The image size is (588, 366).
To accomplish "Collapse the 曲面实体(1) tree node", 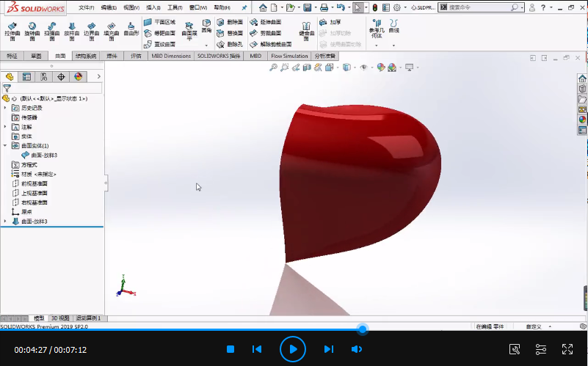I will 5,146.
